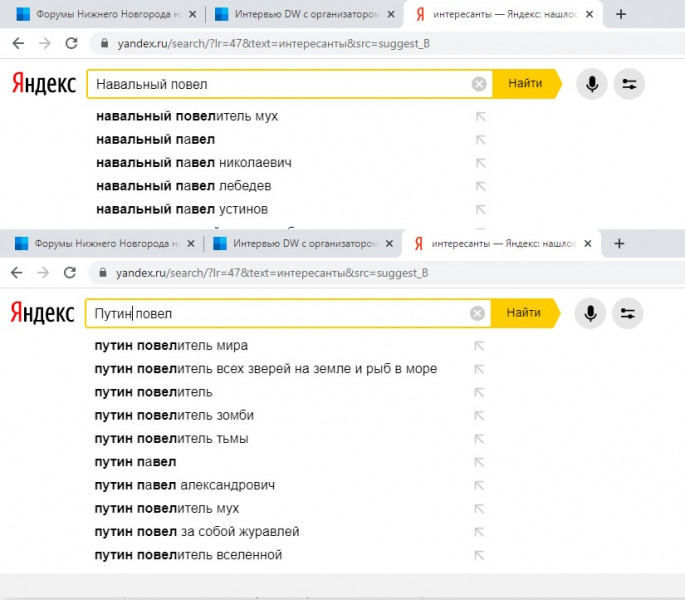The width and height of the screenshot is (685, 600).
Task: Choose the two-word suggestion 'навальный павел'
Action: click(x=156, y=140)
